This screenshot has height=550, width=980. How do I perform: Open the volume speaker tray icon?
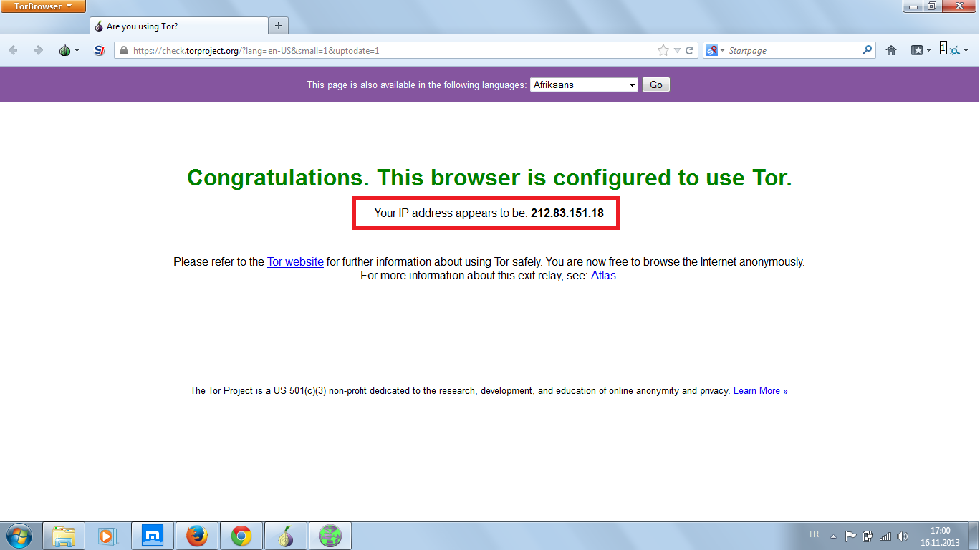click(903, 536)
